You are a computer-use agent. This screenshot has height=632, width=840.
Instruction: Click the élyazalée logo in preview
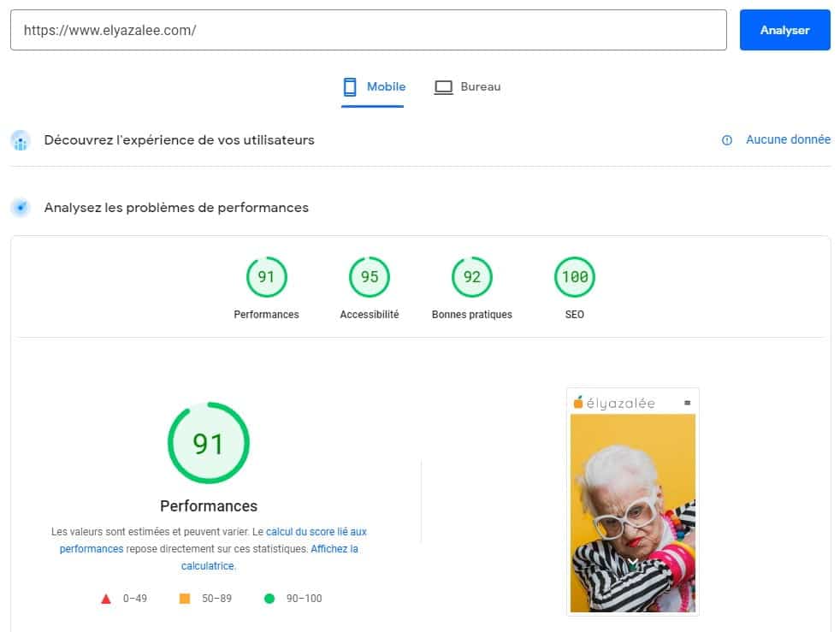pos(614,403)
